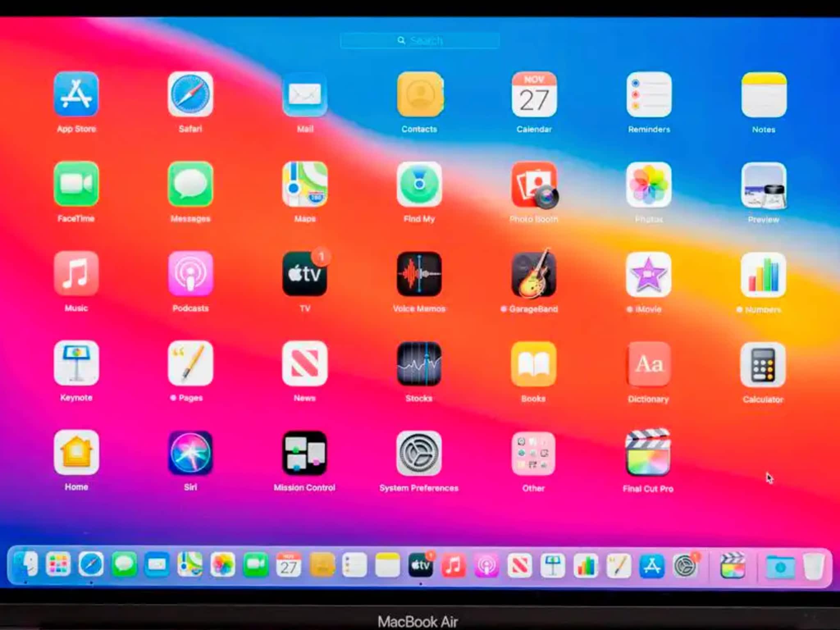Launch Calculator

[x=763, y=365]
